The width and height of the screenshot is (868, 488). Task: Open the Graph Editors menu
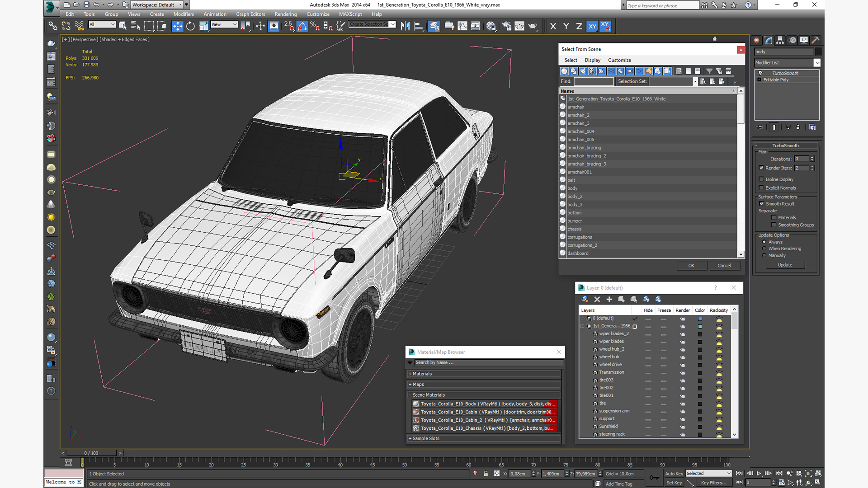coord(250,14)
